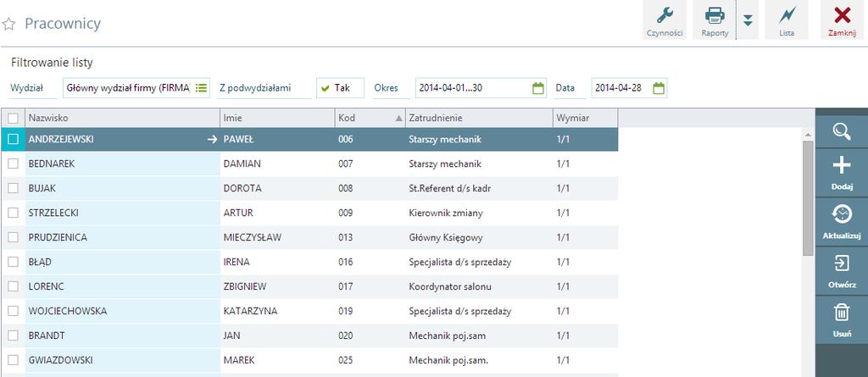Click the Dodaj plus button
The width and height of the screenshot is (868, 377).
coord(842,172)
